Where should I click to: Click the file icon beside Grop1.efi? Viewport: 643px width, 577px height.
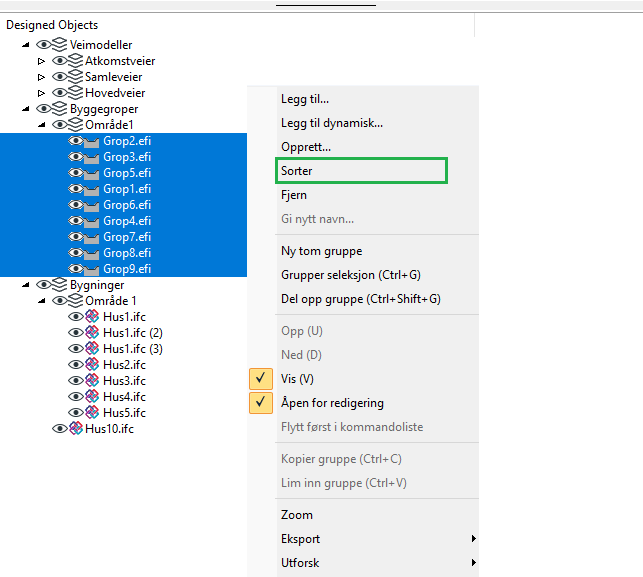tap(93, 189)
